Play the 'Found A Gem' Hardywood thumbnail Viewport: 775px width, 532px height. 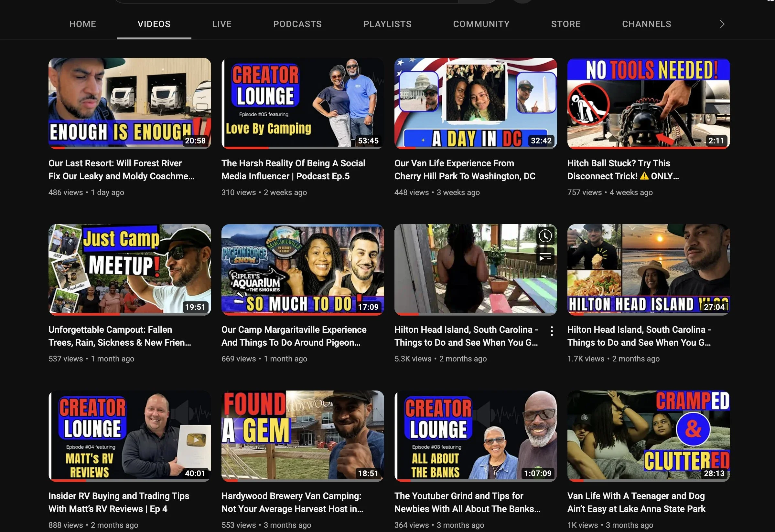302,436
